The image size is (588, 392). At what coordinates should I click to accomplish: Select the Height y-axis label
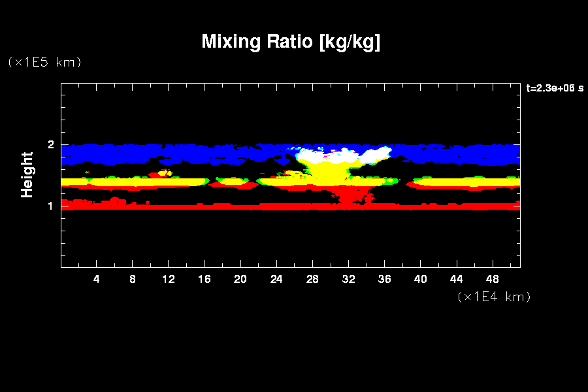click(27, 174)
